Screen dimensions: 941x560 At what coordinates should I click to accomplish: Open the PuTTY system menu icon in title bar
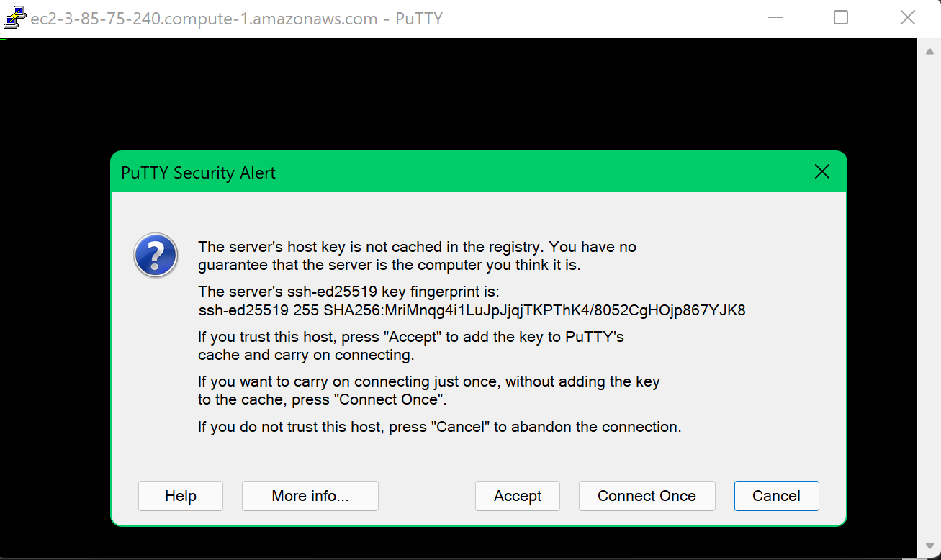(15, 18)
